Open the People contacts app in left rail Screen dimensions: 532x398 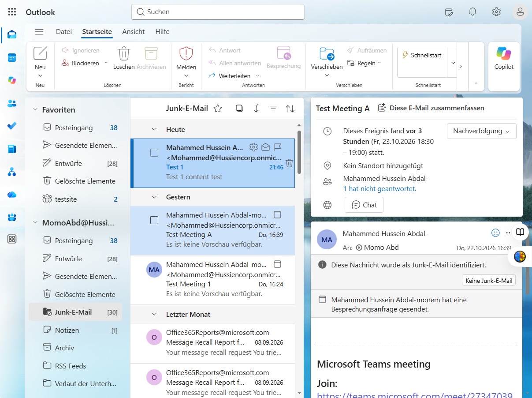coord(12,103)
